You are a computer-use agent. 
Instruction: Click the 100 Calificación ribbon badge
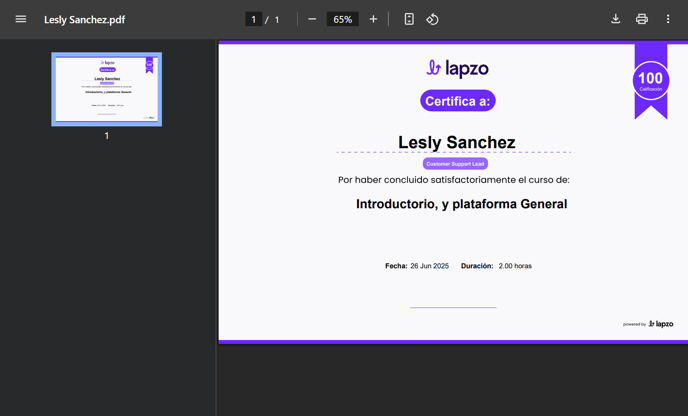pyautogui.click(x=651, y=81)
